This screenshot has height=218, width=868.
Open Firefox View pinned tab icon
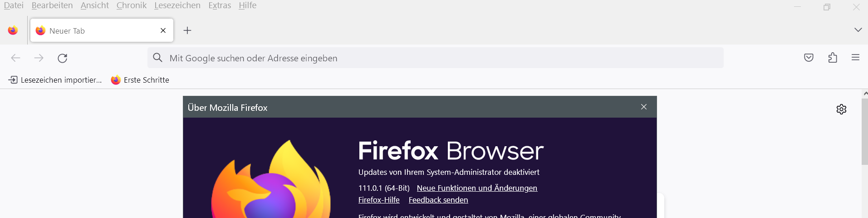[13, 30]
